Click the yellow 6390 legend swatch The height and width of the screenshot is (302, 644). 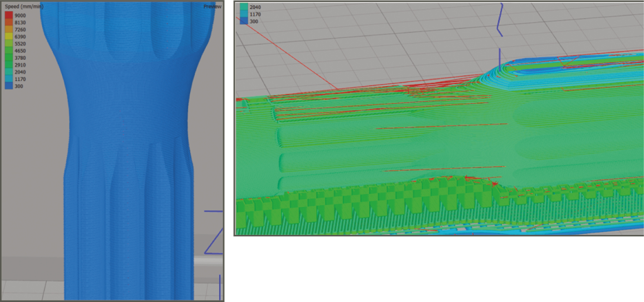pos(9,36)
